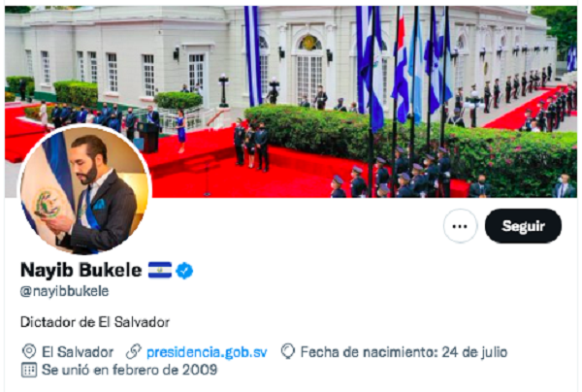Click Se unió en febrero de 2009
Image resolution: width=582 pixels, height=392 pixels.
click(x=130, y=370)
